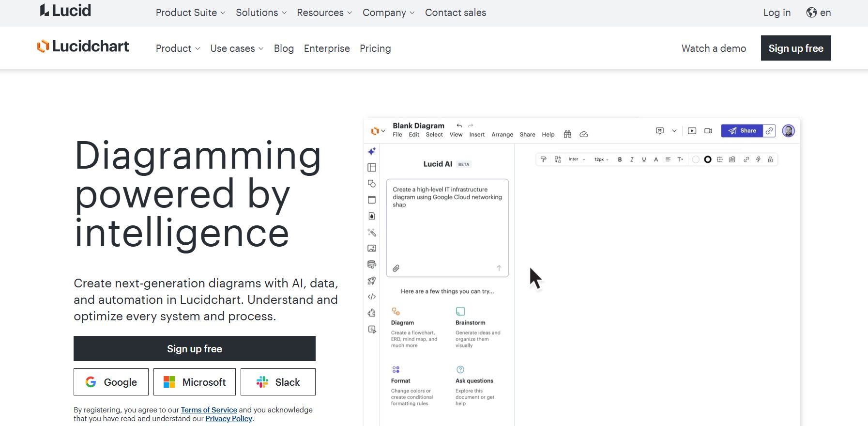Click the Blank Diagram document title
Viewport: 868px width, 426px height.
418,126
